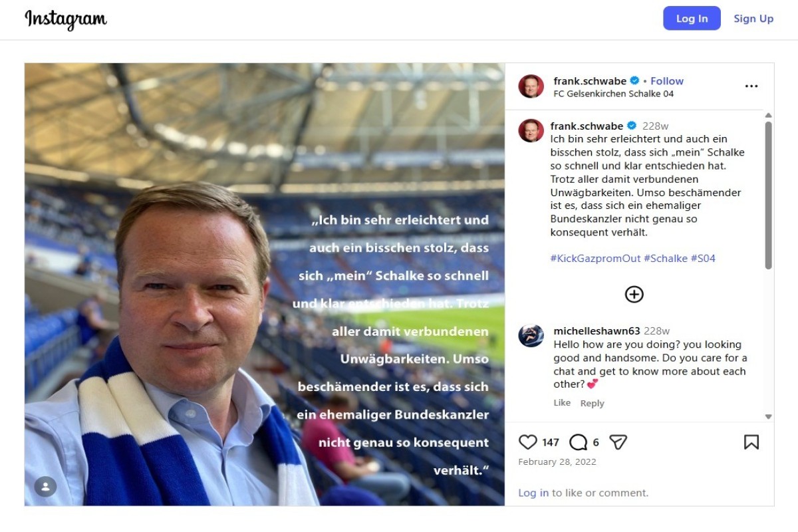Open the #KickGazpromOut hashtag
This screenshot has width=798, height=532.
coord(595,258)
